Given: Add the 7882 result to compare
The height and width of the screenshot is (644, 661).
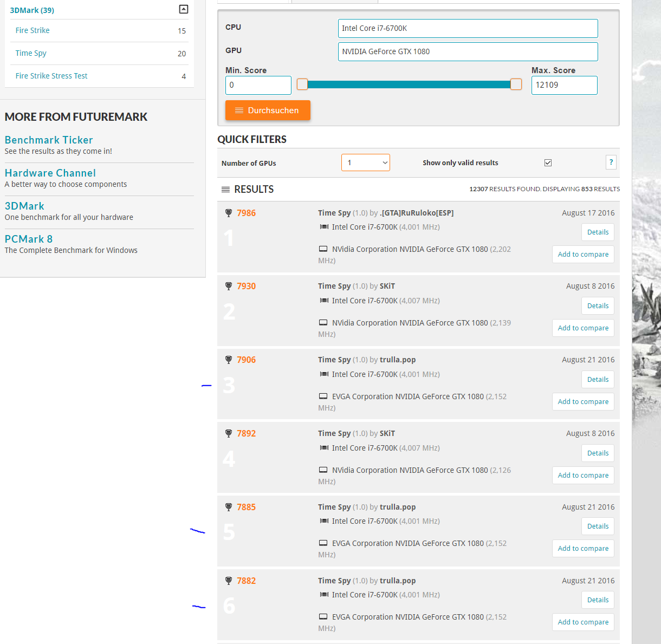Looking at the screenshot, I should [x=583, y=622].
